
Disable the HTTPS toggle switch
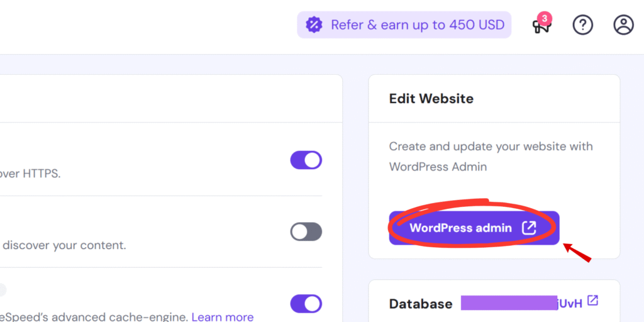[x=306, y=160]
